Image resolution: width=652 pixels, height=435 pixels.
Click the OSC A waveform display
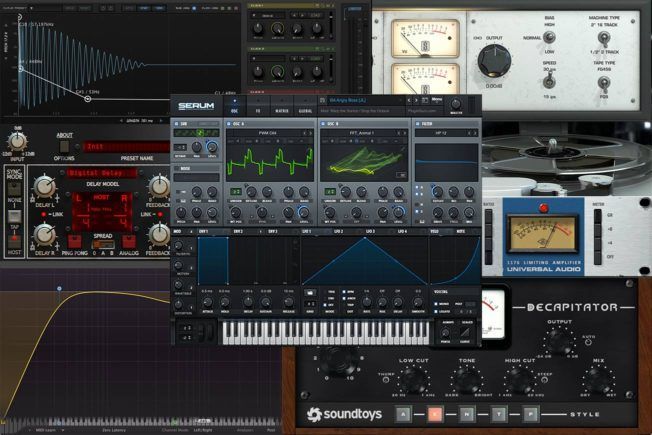(270, 163)
